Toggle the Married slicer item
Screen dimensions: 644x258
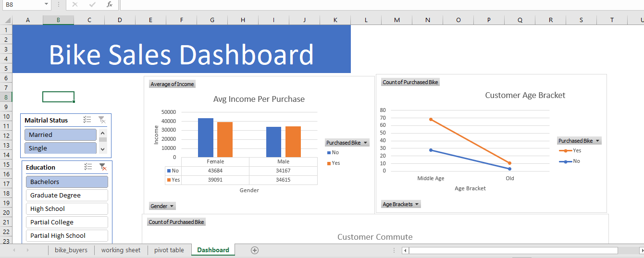pos(61,135)
